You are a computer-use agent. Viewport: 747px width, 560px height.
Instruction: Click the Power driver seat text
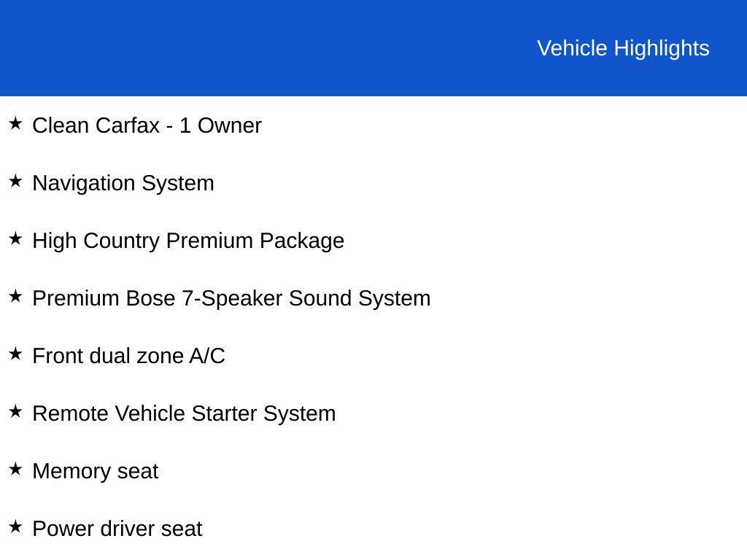click(x=117, y=529)
